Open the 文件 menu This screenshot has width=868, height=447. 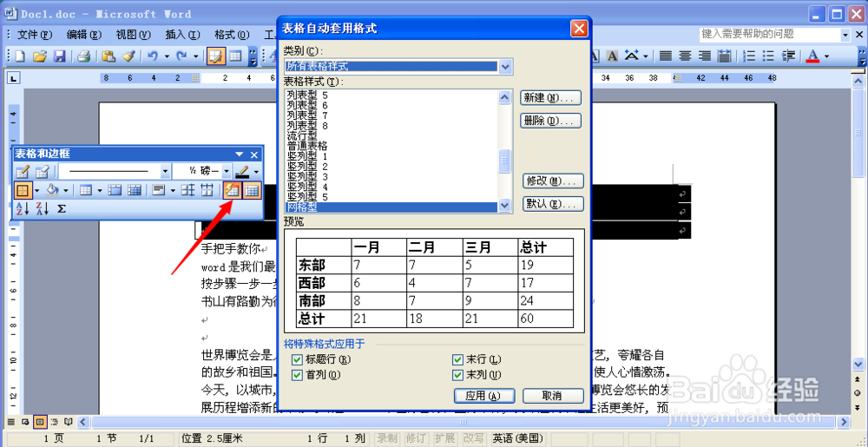pos(35,35)
